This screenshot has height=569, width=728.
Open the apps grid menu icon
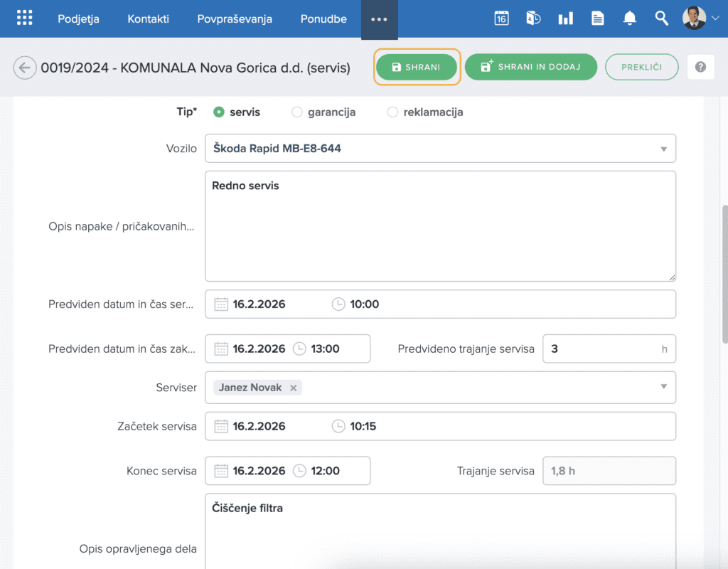(24, 18)
